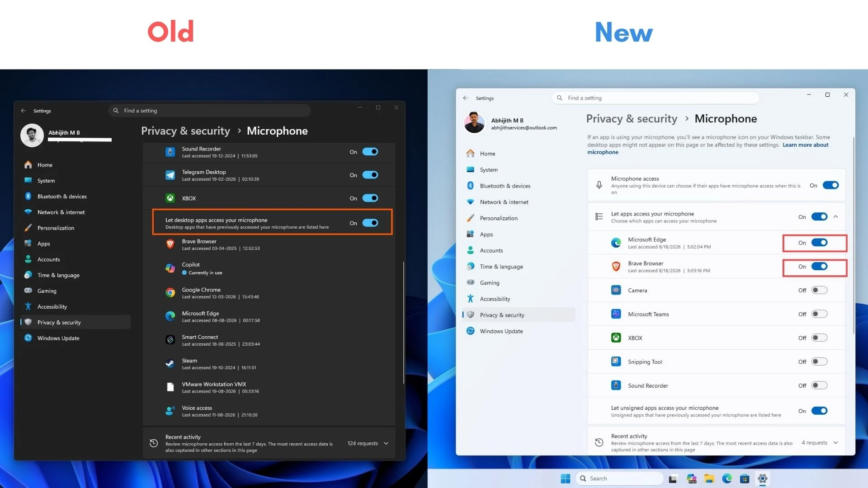This screenshot has height=488, width=868.
Task: Click the vertical scrollbar in the New window
Action: [854, 235]
